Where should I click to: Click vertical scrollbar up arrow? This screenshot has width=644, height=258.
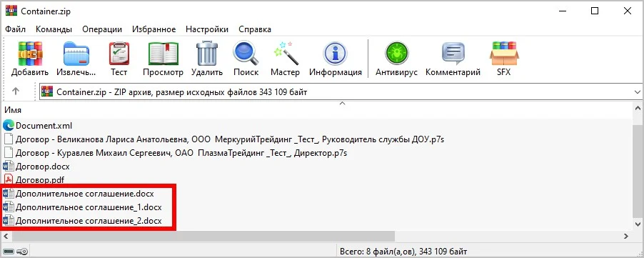(x=638, y=109)
